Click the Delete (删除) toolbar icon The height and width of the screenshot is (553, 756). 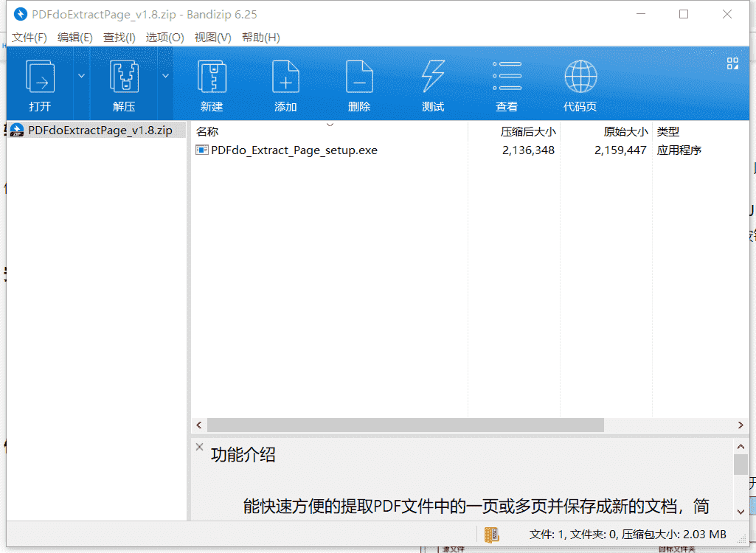(x=359, y=77)
